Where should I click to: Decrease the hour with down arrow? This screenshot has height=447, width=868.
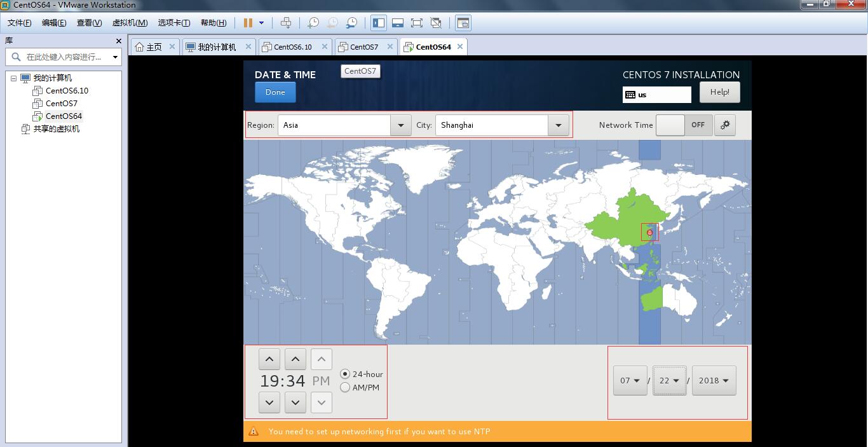tap(269, 402)
